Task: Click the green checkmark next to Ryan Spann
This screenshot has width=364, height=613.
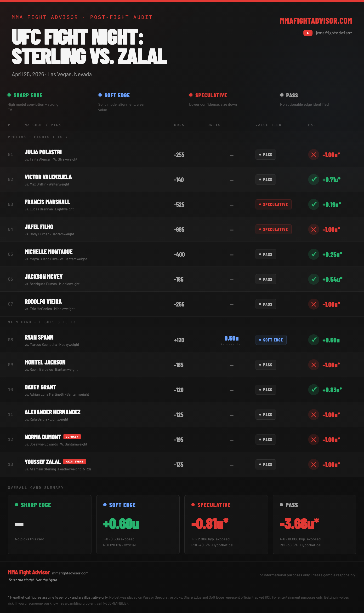Action: click(313, 340)
